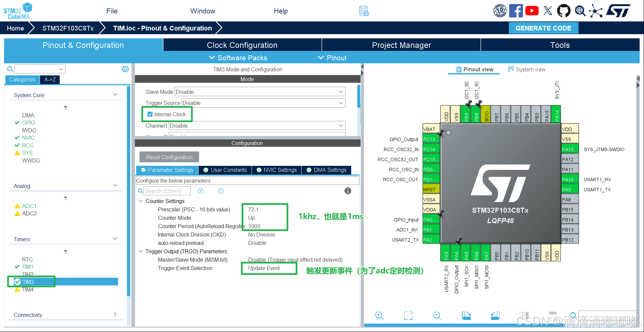Go to previous parameter search result

point(201,191)
